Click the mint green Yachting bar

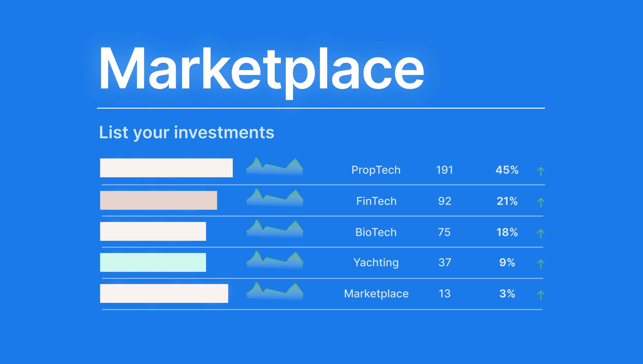tap(153, 262)
